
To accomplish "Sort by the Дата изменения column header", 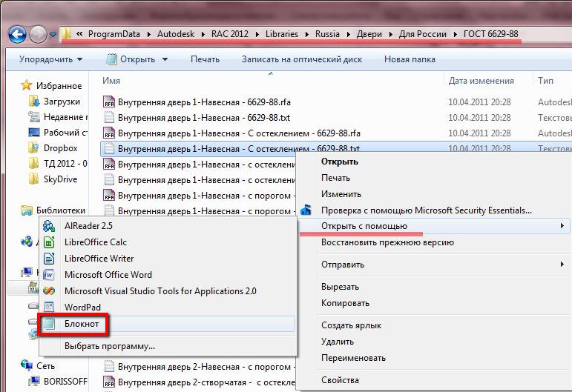I will point(481,81).
